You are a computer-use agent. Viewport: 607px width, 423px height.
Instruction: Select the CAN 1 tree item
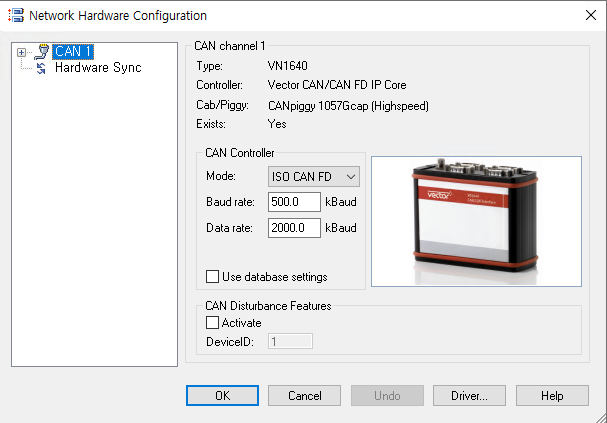pos(73,51)
